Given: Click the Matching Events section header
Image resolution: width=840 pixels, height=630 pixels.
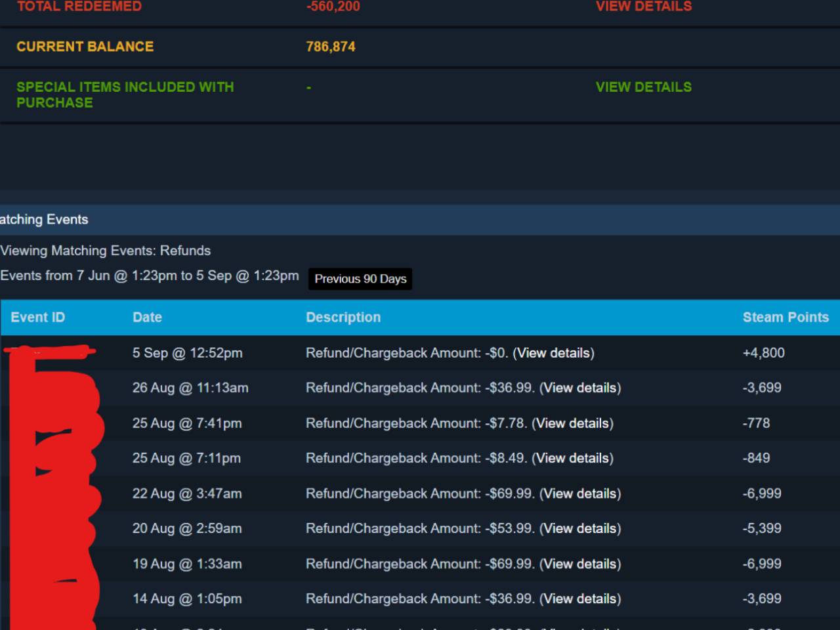Looking at the screenshot, I should [x=44, y=220].
